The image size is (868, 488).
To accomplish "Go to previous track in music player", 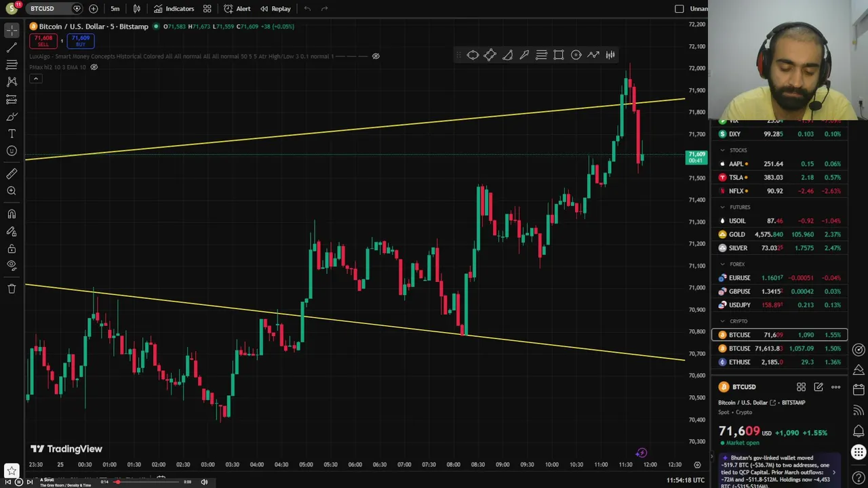I will click(x=9, y=482).
